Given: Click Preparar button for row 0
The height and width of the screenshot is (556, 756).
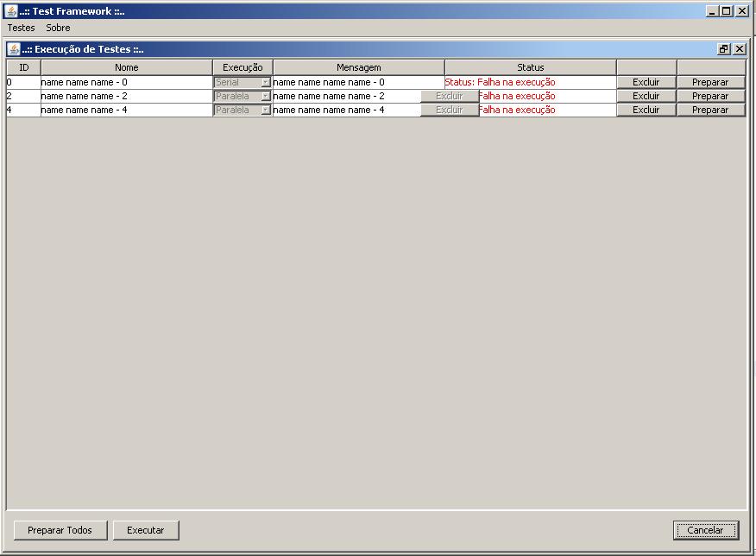Looking at the screenshot, I should [710, 83].
